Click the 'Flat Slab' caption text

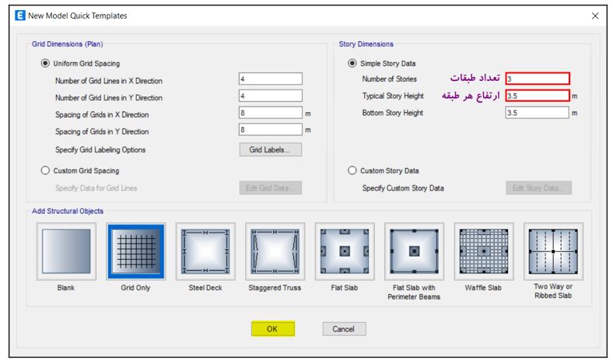[x=345, y=288]
